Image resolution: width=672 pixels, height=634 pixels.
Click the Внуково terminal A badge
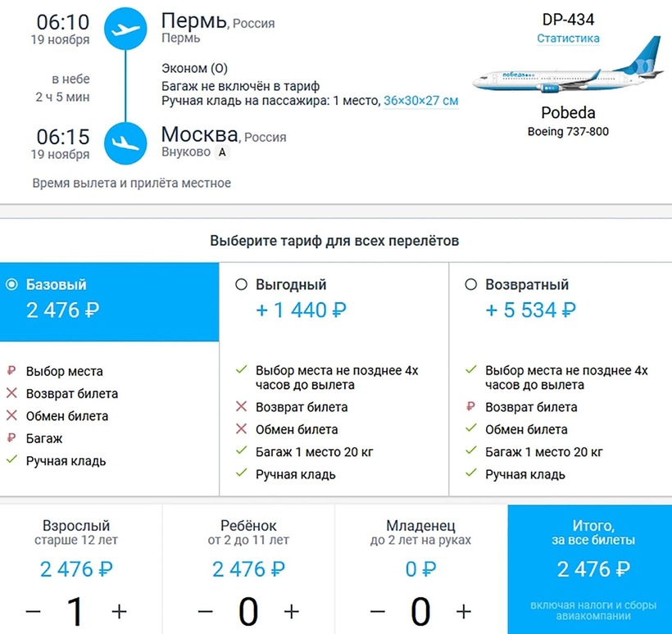pos(221,152)
